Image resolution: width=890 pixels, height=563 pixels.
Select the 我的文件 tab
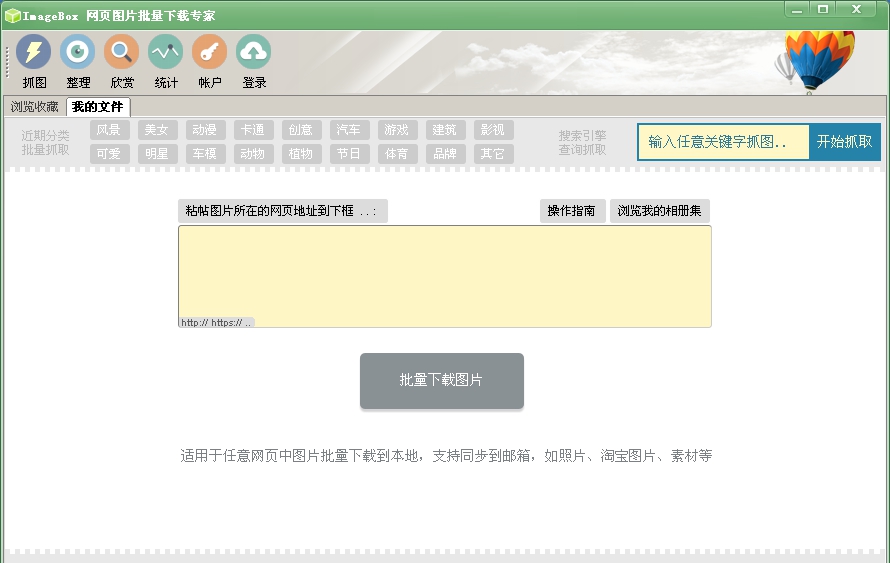coord(98,107)
